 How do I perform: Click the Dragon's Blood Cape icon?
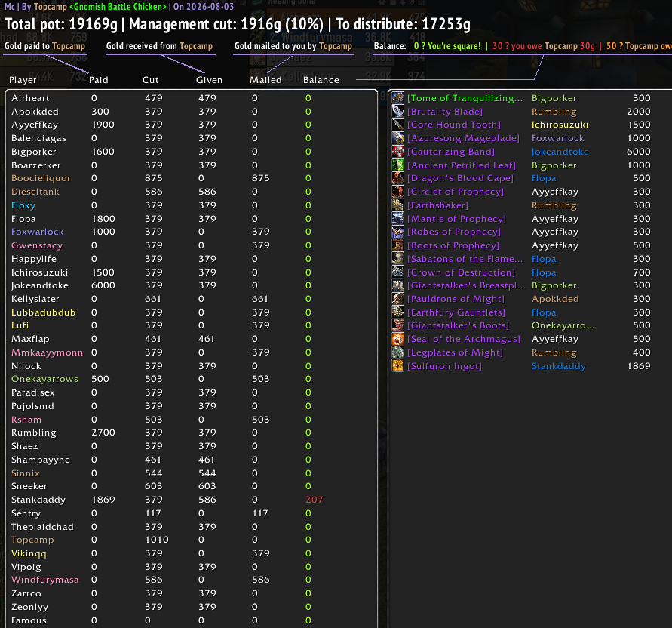coord(397,178)
